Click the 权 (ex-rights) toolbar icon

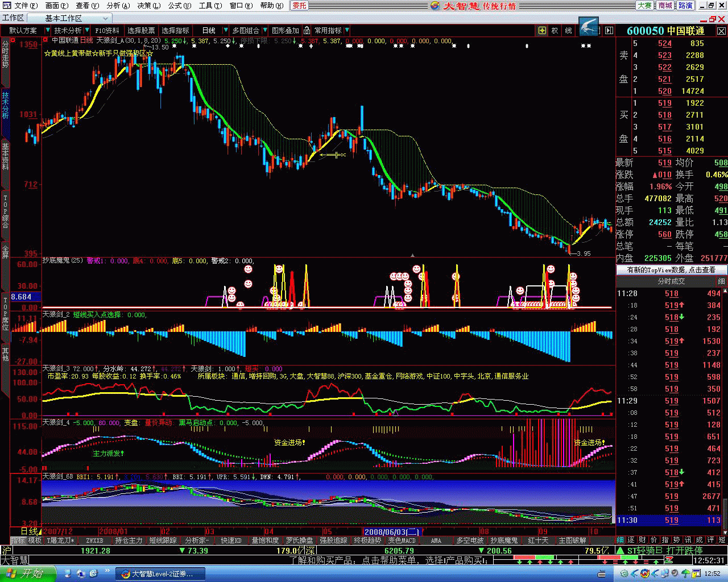coord(555,30)
